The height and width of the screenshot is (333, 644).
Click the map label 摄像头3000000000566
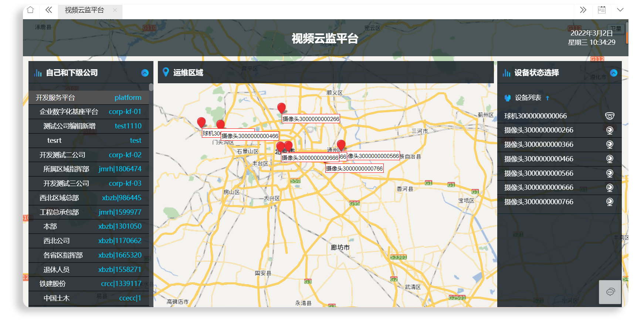point(373,156)
